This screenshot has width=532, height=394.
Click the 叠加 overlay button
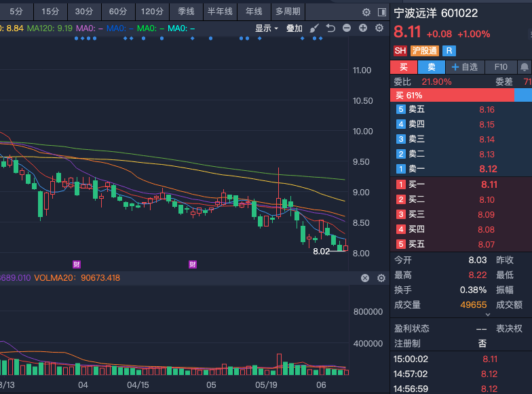tap(294, 28)
